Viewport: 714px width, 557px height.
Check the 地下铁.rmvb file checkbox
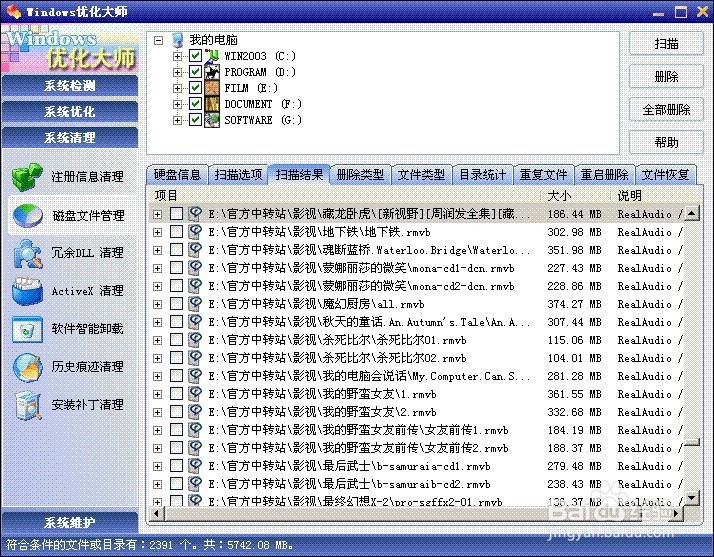point(176,232)
